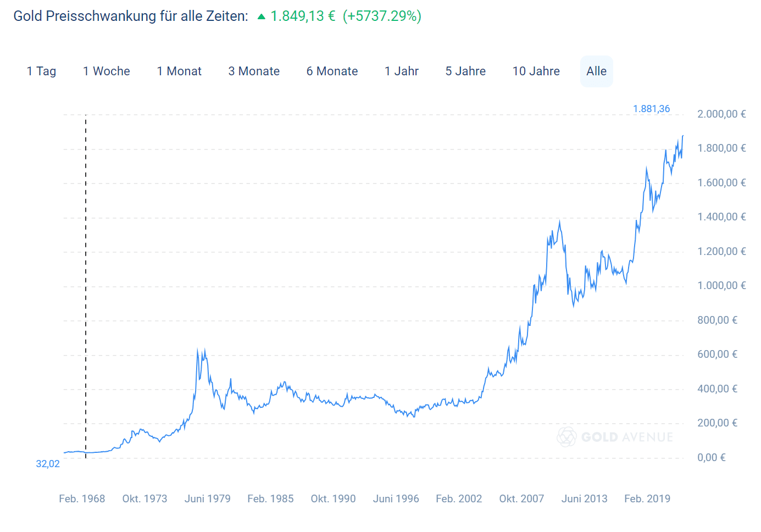Image resolution: width=761 pixels, height=532 pixels.
Task: Open the 5 Jahre range
Action: [465, 71]
